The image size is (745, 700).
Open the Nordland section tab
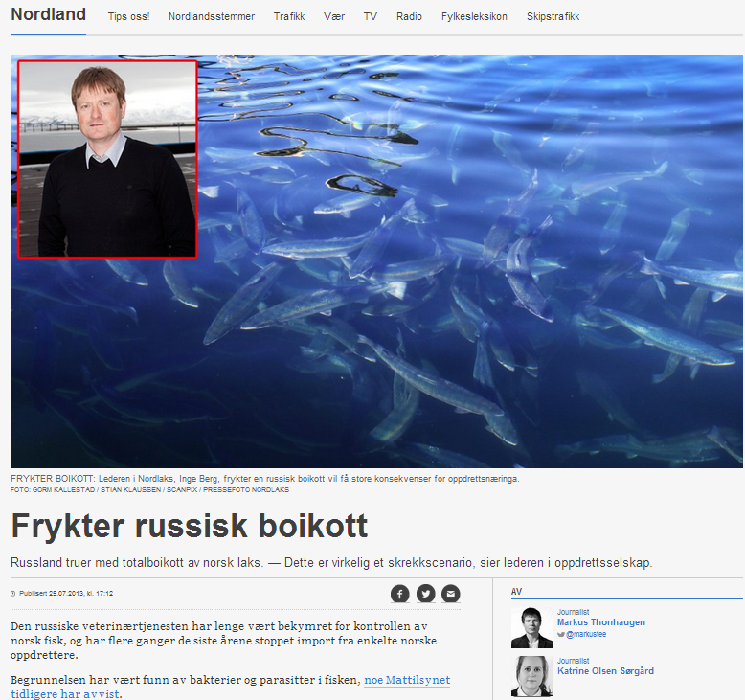pos(49,14)
